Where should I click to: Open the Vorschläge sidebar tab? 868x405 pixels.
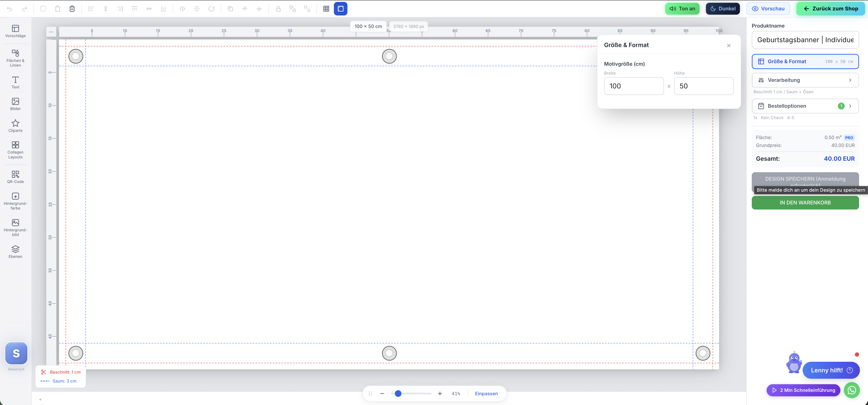[15, 31]
